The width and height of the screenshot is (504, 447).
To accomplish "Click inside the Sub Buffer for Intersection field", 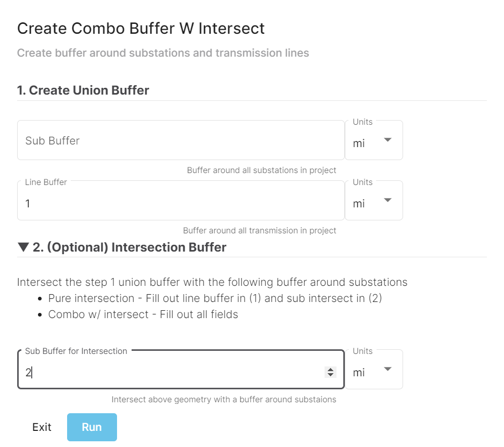I will click(156, 372).
